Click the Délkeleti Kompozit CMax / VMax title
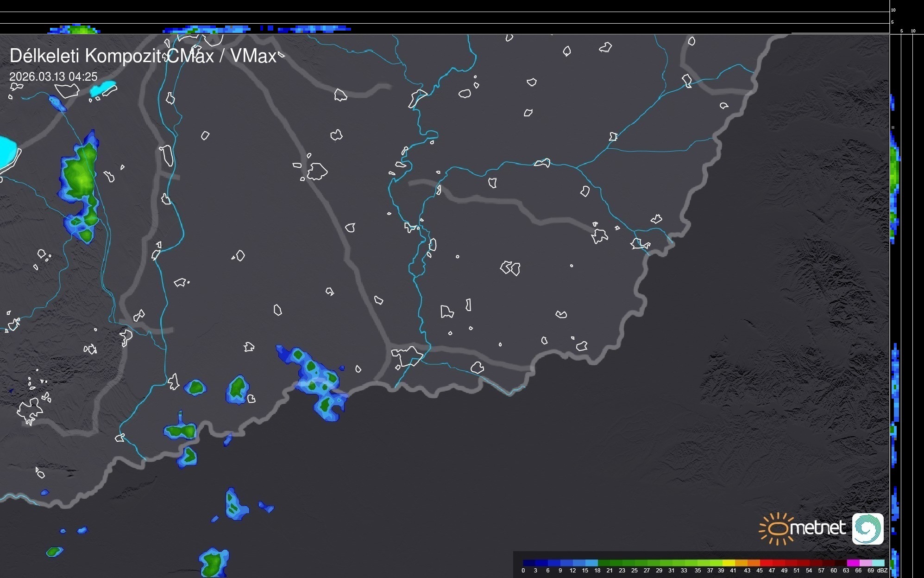 [x=143, y=56]
